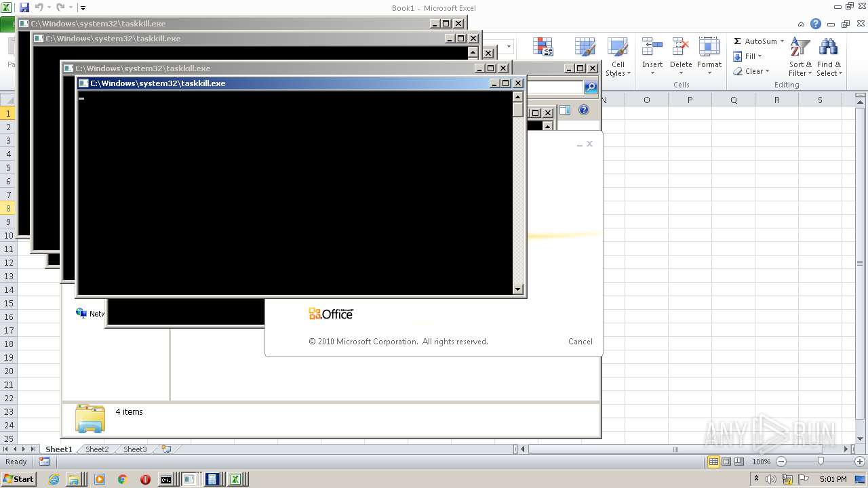This screenshot has height=488, width=868.
Task: Open Find & Select menu
Action: click(x=829, y=58)
